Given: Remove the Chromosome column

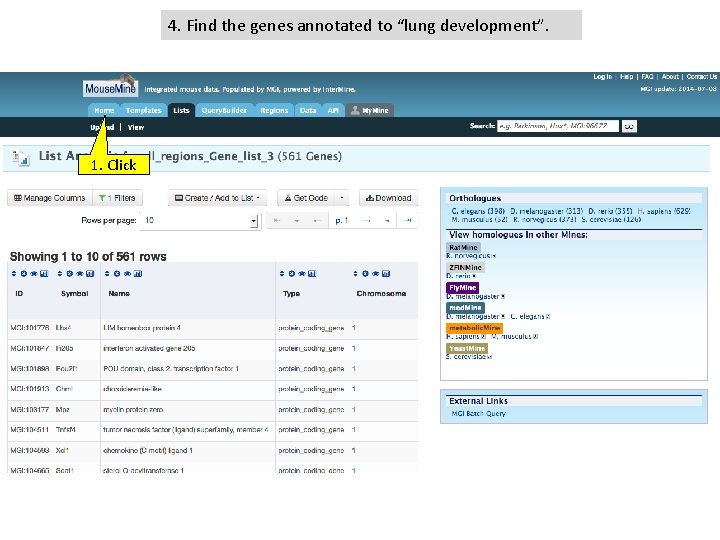Looking at the screenshot, I should point(366,274).
